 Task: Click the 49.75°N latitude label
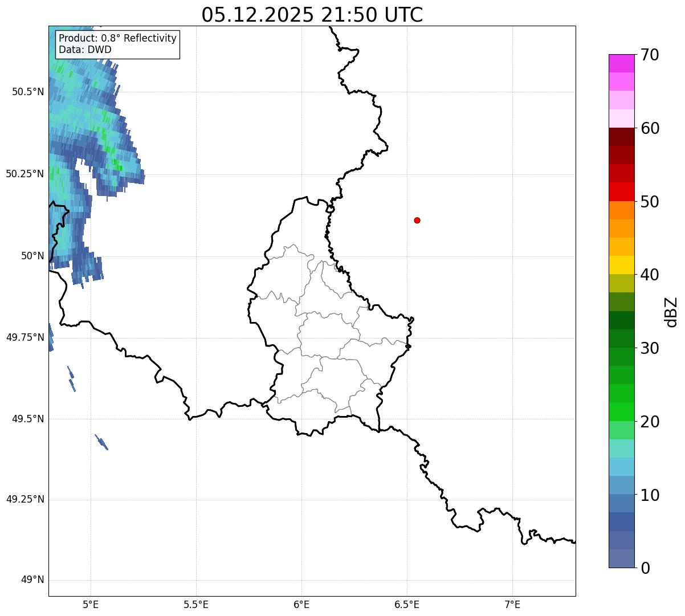click(25, 337)
